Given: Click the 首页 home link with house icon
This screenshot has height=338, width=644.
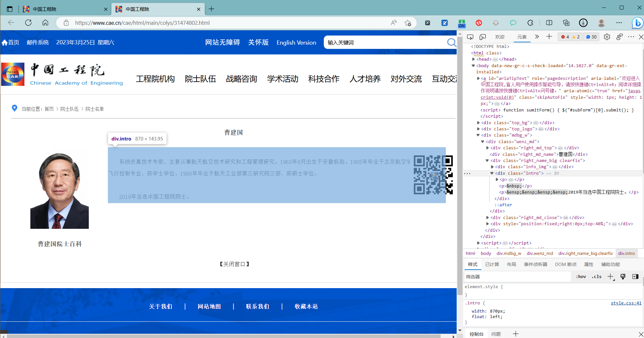Looking at the screenshot, I should pos(10,42).
